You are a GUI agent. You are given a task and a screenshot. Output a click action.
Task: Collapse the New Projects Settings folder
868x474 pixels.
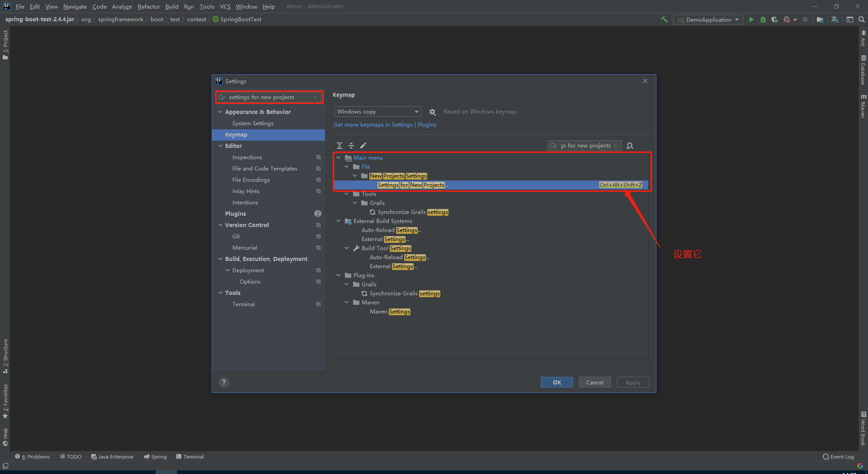pos(355,176)
